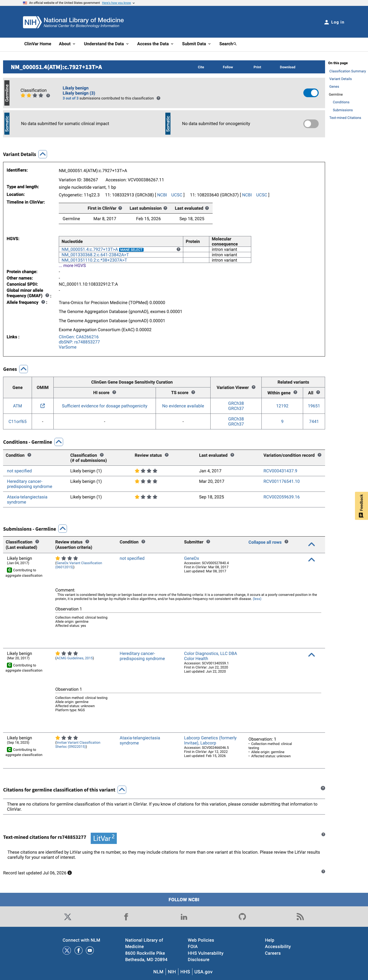The height and width of the screenshot is (980, 368).
Task: Collapse the Conditions - Germline section
Action: (59, 442)
